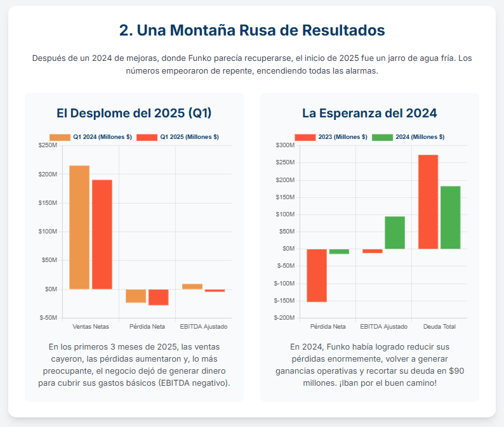504x427 pixels.
Task: Select the red Q1 2025 Ventas Netas bar
Action: pos(102,235)
